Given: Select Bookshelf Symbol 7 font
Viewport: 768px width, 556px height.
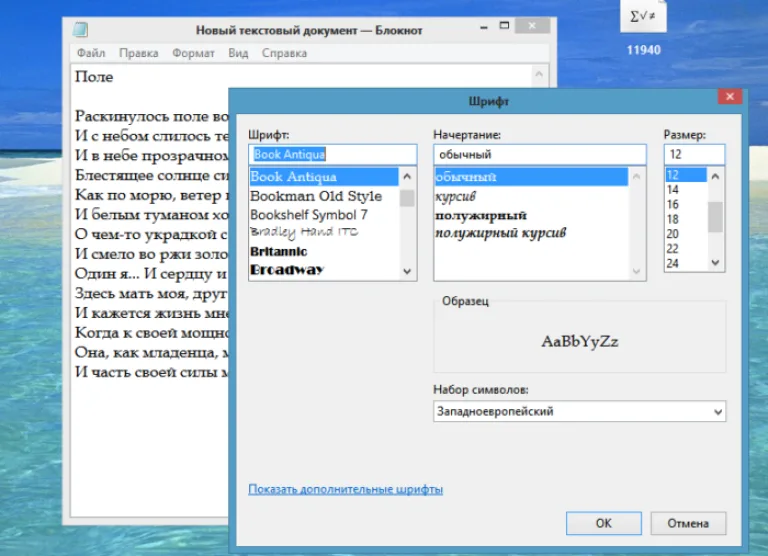Looking at the screenshot, I should [x=324, y=215].
